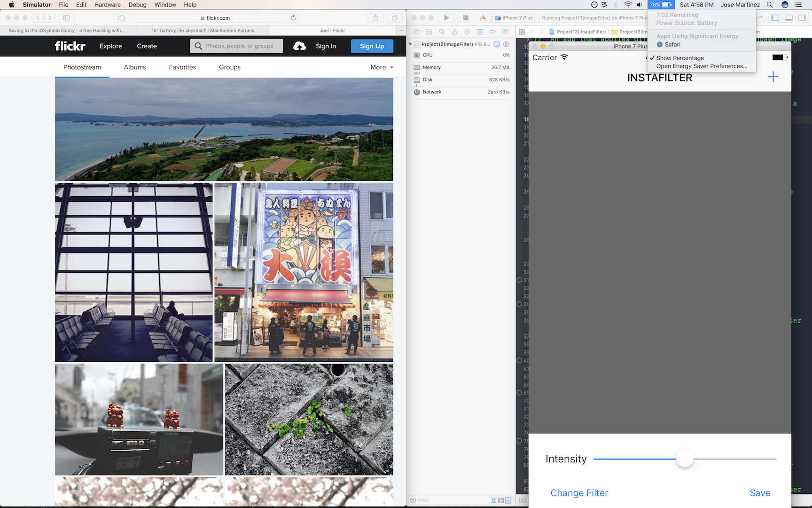Toggle the Xcode debug area visibility
This screenshot has height=508, width=812.
(789, 18)
